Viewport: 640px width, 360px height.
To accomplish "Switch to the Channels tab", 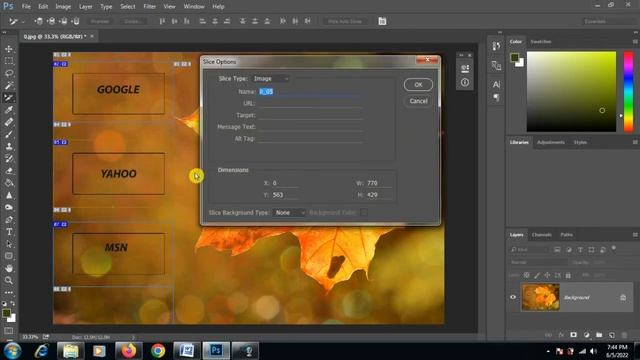I will [542, 235].
